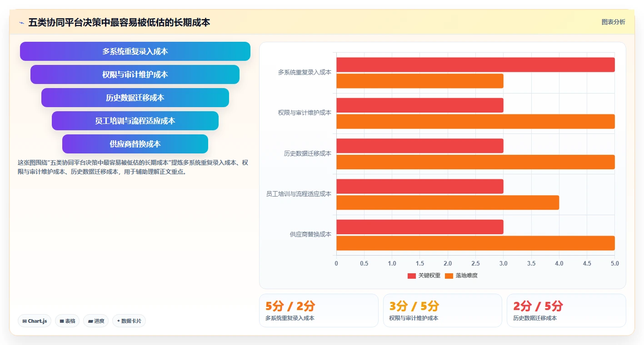Click the 员工培训与流程适应成本 y-axis label
644x345 pixels.
[x=299, y=194]
